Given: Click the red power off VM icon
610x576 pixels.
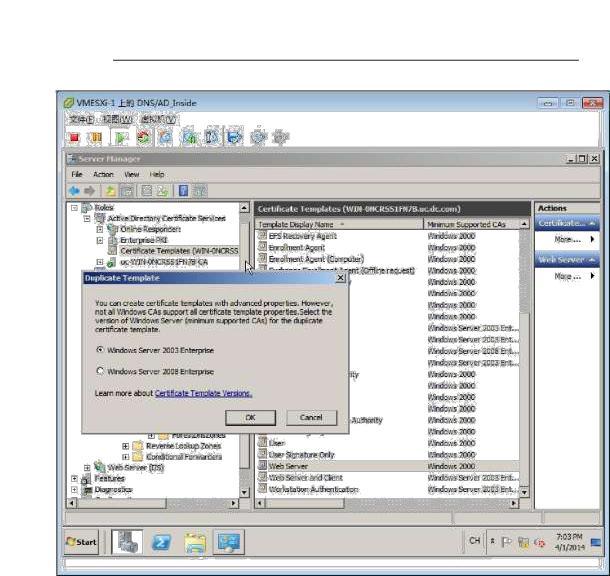Looking at the screenshot, I should pos(74,138).
